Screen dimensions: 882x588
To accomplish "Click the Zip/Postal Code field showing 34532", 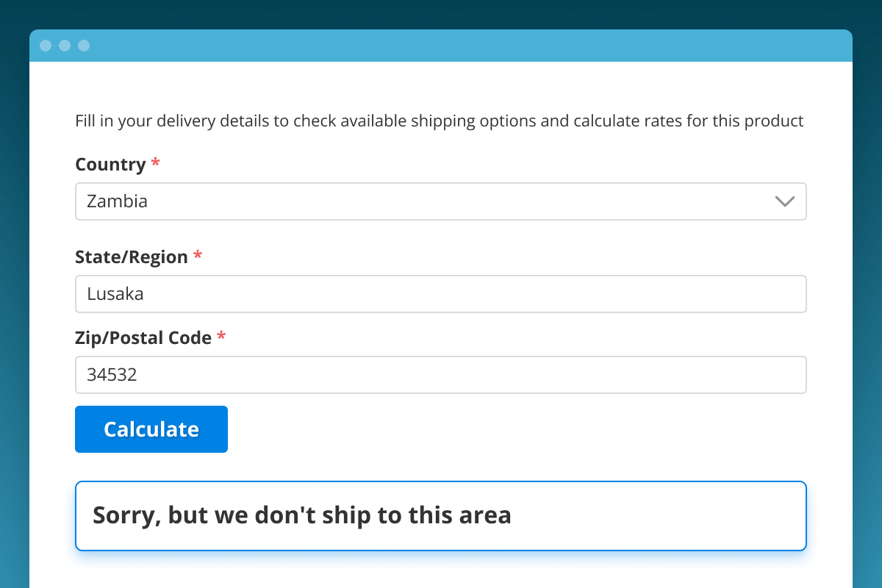I will (441, 375).
